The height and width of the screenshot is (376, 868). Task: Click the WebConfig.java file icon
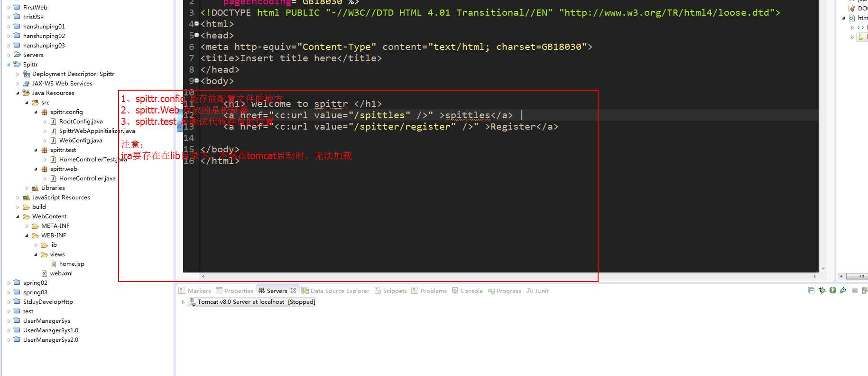[53, 140]
